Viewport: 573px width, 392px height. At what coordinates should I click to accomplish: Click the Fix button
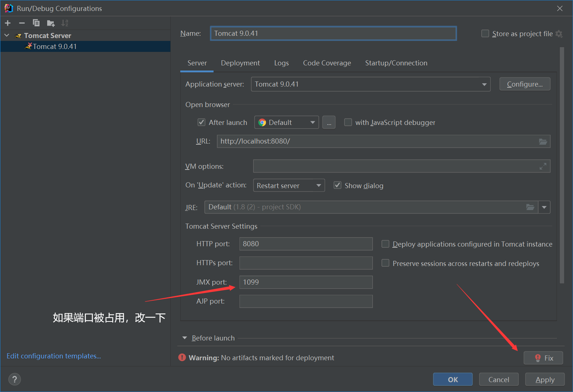(543, 358)
